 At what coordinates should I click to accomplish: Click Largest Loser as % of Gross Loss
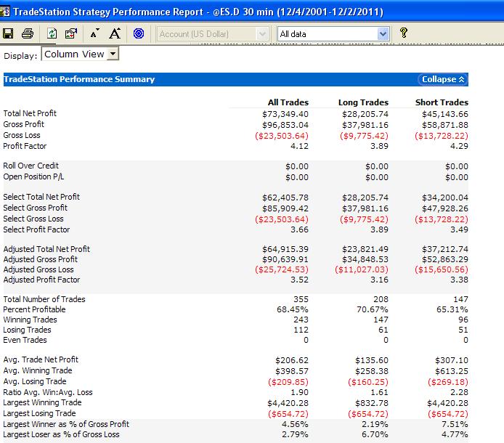[x=61, y=434]
